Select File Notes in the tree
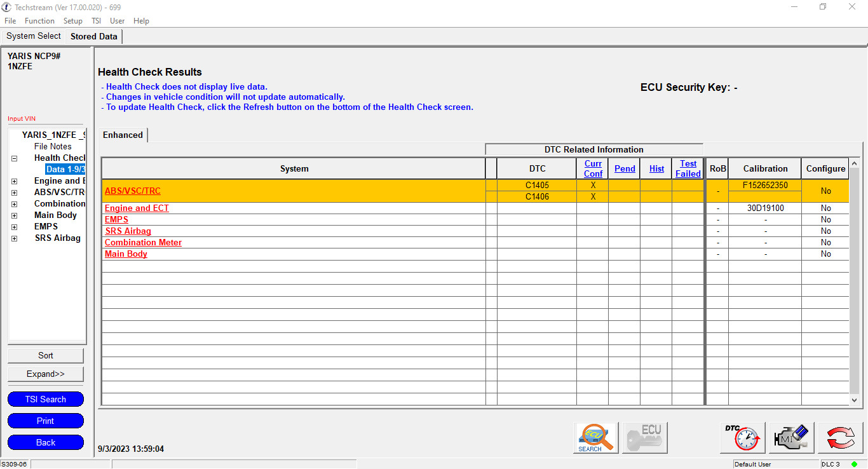This screenshot has height=469, width=868. point(53,146)
